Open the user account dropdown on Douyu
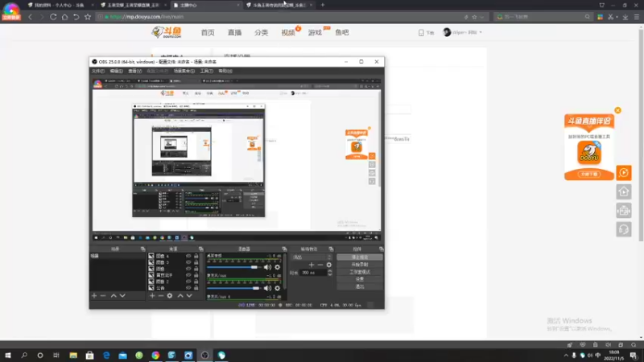This screenshot has height=362, width=644. point(462,32)
